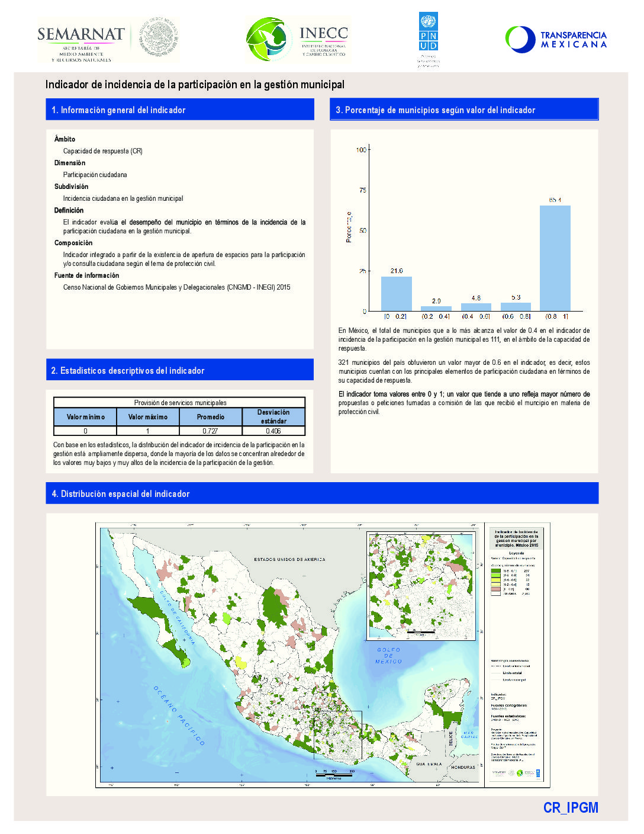Click the map scale bar in kilometers
644x834 pixels.
[x=334, y=774]
